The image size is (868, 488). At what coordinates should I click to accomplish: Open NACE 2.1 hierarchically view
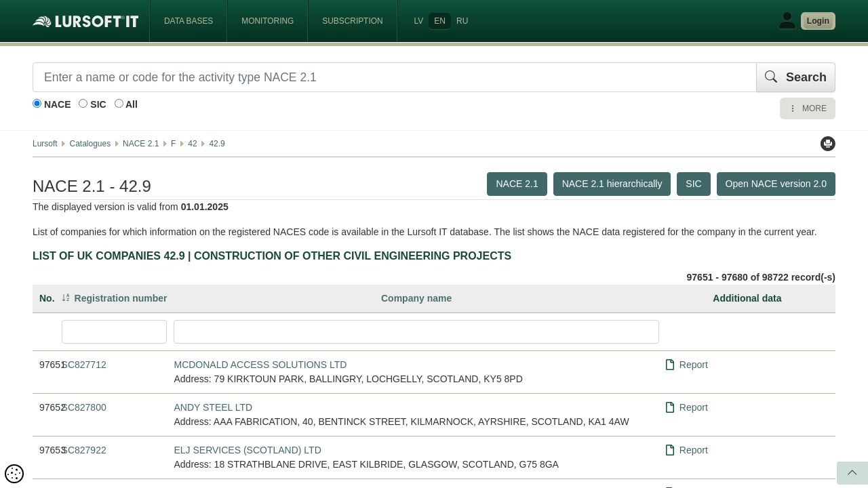[612, 184]
